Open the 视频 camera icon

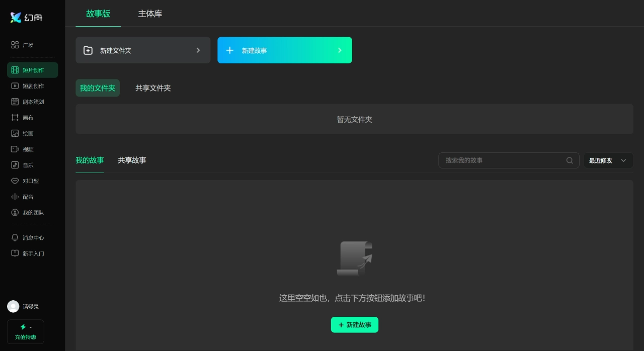point(15,149)
